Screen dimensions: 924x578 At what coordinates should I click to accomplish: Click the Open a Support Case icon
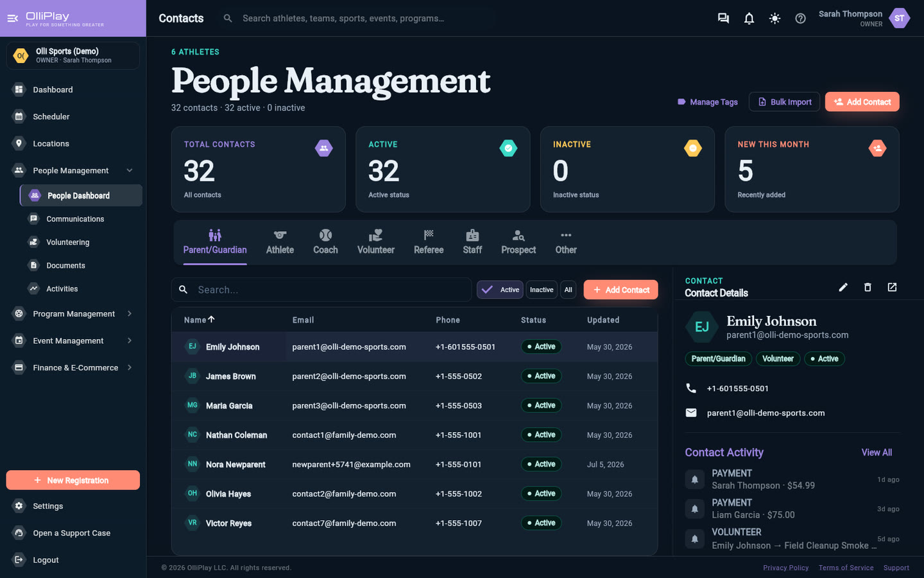tap(19, 533)
